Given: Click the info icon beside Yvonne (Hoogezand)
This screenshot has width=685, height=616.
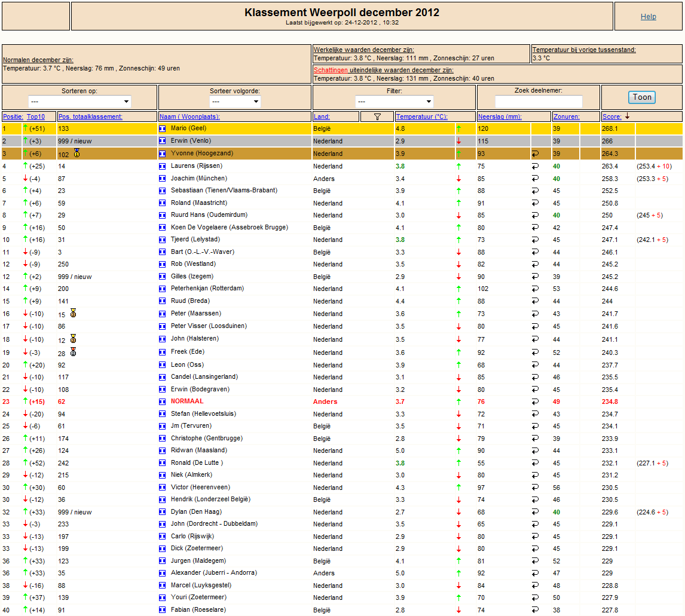Looking at the screenshot, I should 162,154.
